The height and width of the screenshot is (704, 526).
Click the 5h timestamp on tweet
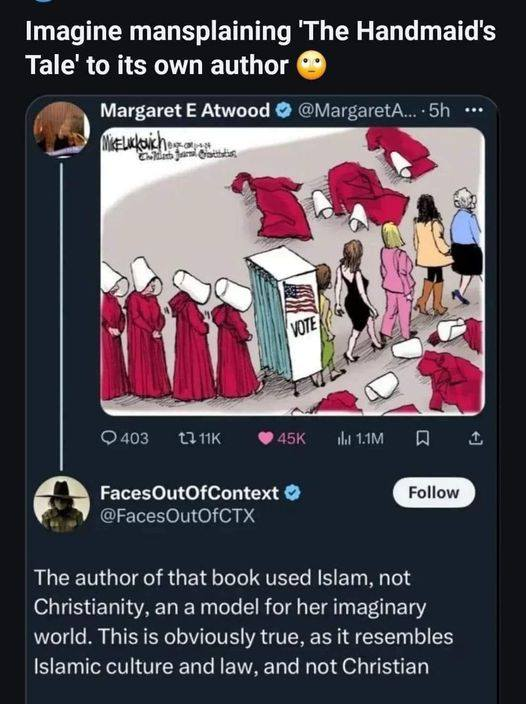pyautogui.click(x=439, y=110)
